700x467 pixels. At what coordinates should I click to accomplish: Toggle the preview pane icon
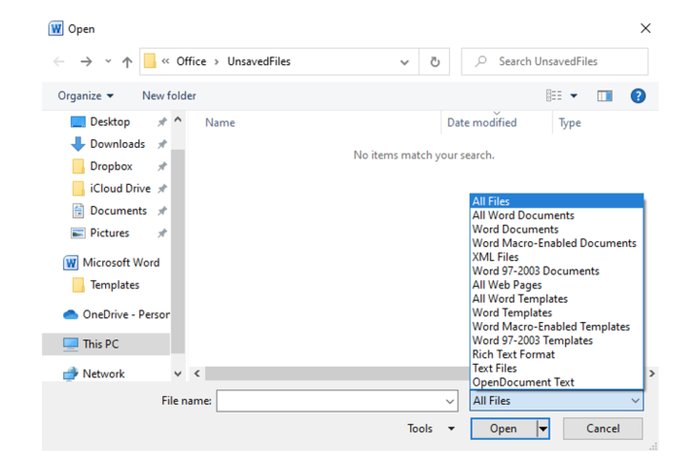coord(604,96)
